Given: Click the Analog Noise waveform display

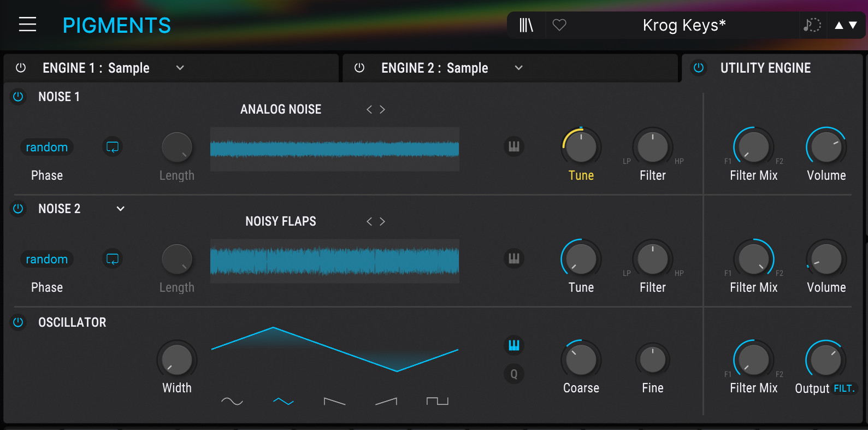Looking at the screenshot, I should [x=335, y=149].
